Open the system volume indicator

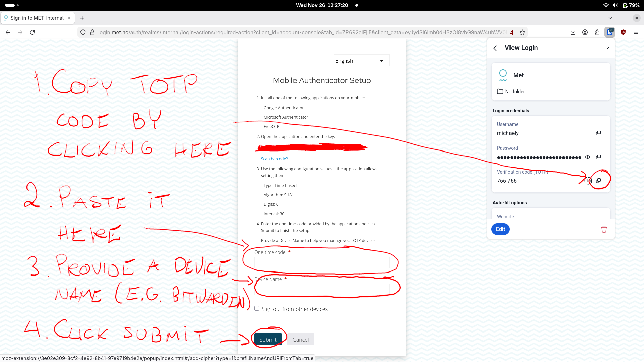pos(615,5)
